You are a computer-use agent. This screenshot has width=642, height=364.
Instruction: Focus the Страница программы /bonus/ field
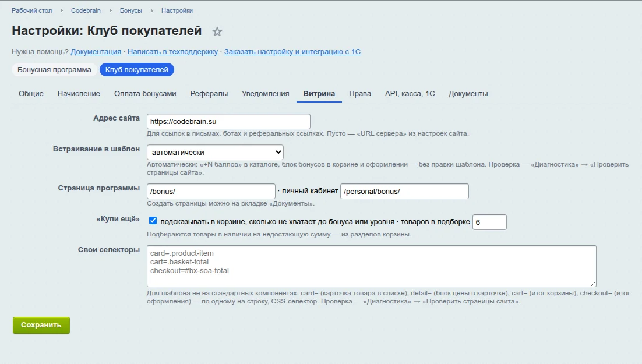click(x=211, y=191)
